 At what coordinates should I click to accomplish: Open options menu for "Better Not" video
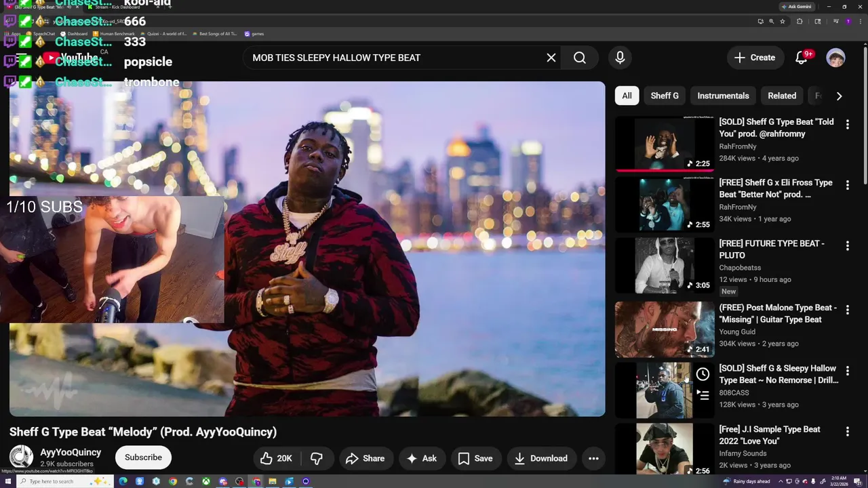(x=847, y=185)
